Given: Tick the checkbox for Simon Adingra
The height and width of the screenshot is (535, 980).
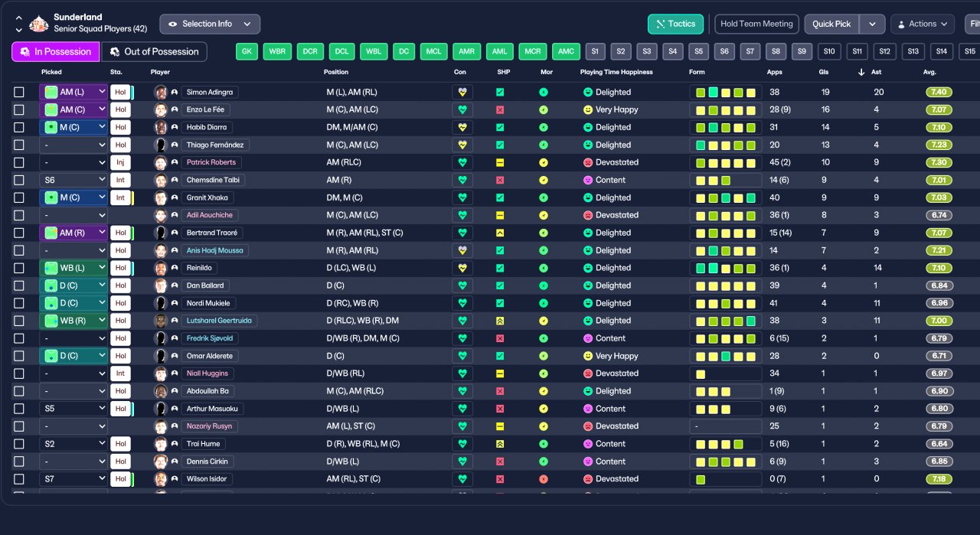Looking at the screenshot, I should pyautogui.click(x=19, y=92).
